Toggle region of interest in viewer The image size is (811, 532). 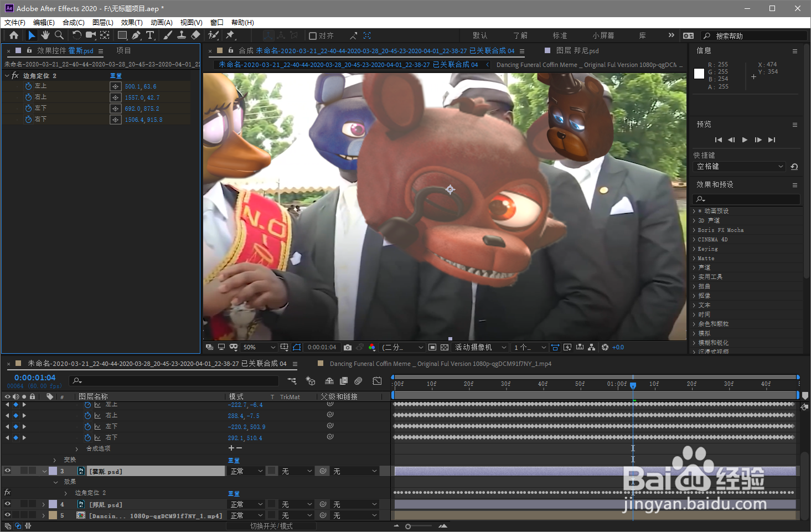click(x=433, y=347)
